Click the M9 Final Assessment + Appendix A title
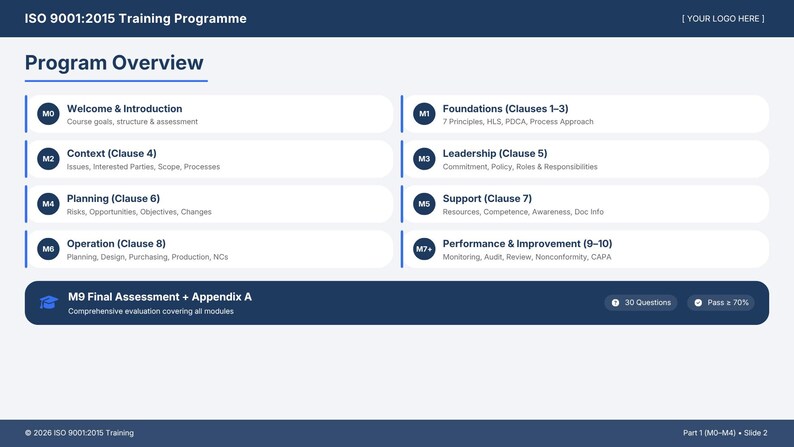794x447 pixels. coord(160,297)
